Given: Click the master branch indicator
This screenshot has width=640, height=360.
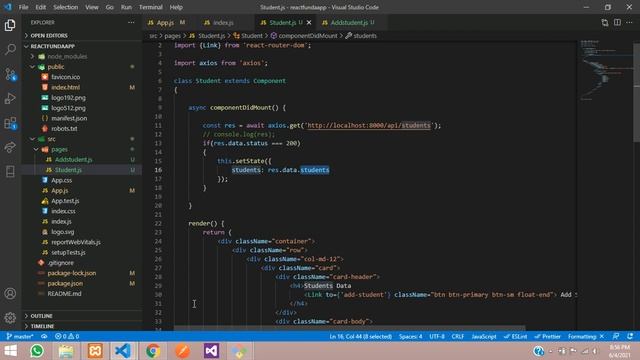Looking at the screenshot, I should pyautogui.click(x=20, y=336).
